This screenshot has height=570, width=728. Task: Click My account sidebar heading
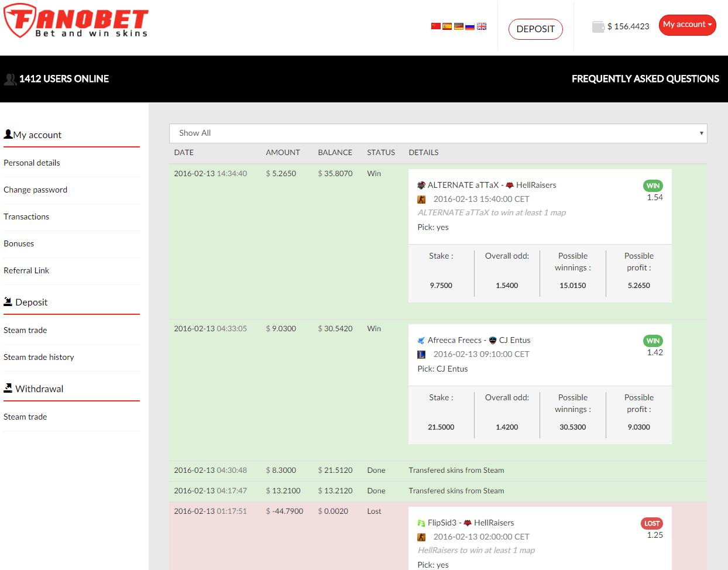(x=37, y=135)
